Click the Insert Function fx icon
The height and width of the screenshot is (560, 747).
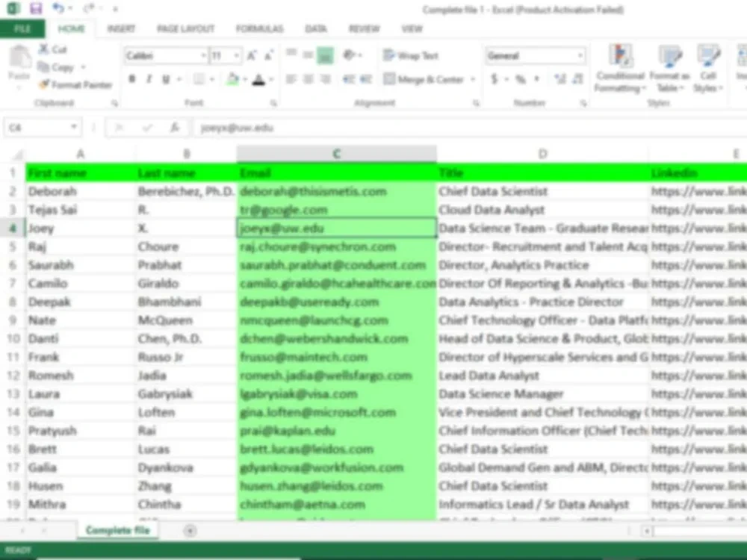tap(175, 127)
